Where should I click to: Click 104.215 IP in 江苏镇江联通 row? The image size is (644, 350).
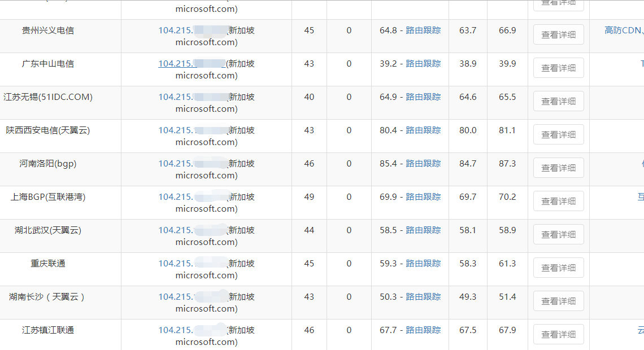(x=193, y=330)
